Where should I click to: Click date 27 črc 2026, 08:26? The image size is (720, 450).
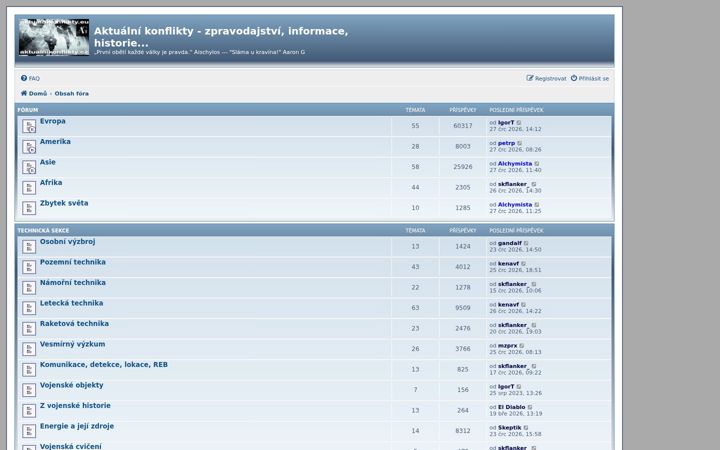tap(515, 150)
